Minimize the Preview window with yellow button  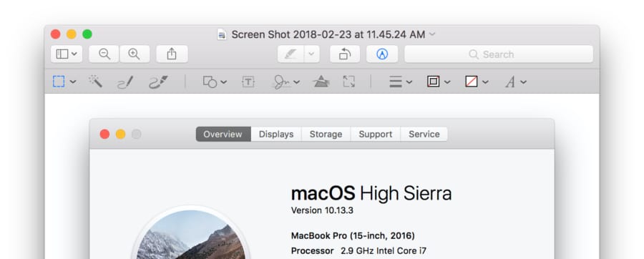(72, 34)
